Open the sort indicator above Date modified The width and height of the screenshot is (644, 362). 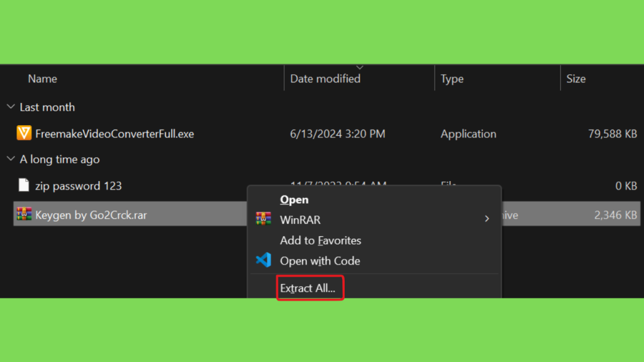click(x=360, y=68)
